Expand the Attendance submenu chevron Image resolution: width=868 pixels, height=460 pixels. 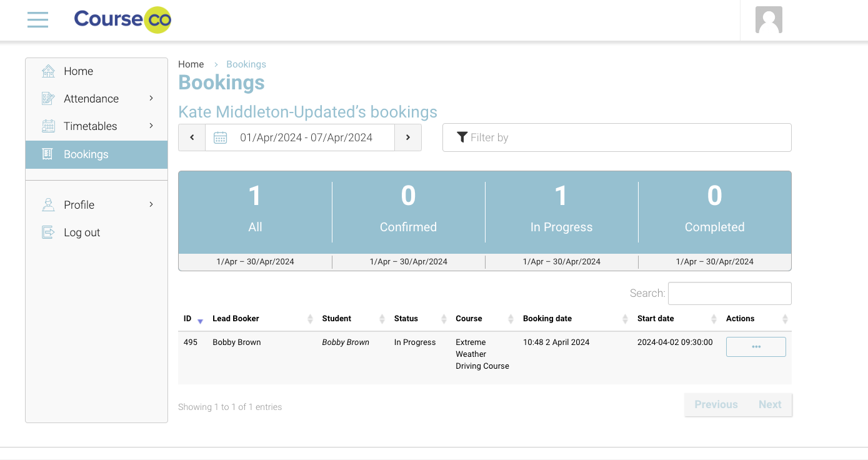pos(151,98)
